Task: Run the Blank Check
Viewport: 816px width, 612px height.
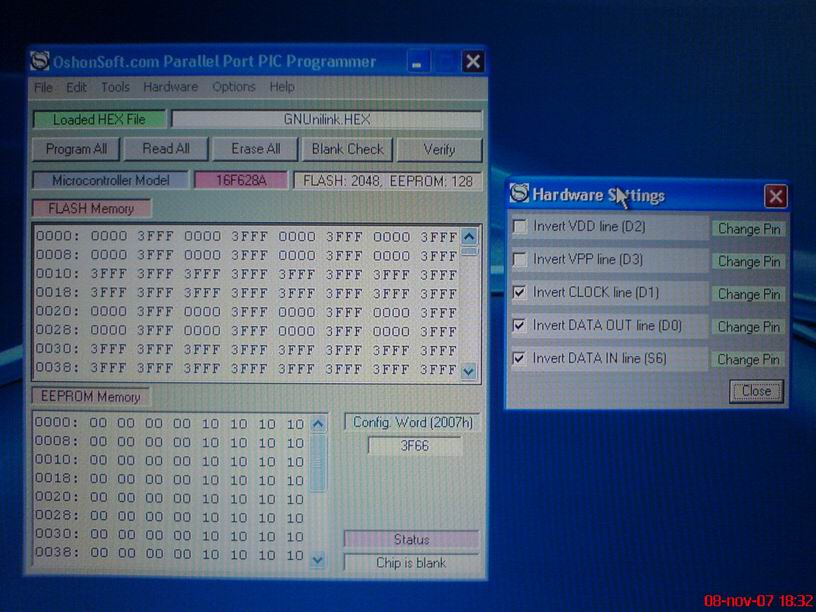Action: 347,150
